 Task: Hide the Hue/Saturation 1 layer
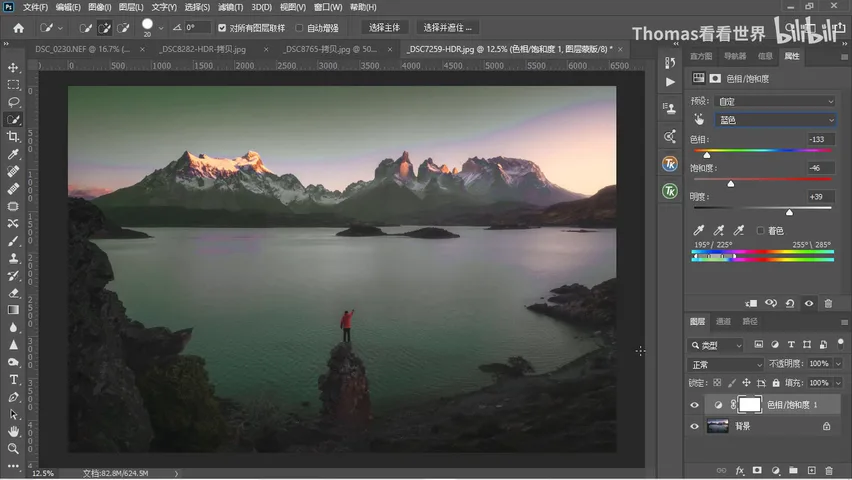pos(694,405)
